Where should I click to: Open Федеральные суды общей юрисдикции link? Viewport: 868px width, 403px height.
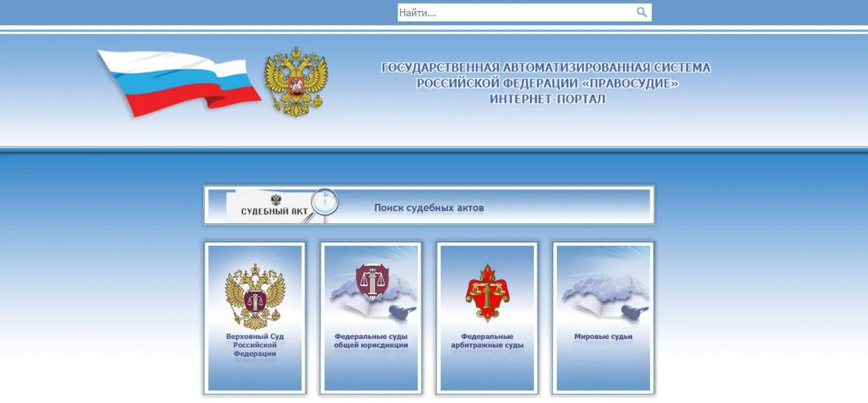tap(371, 341)
